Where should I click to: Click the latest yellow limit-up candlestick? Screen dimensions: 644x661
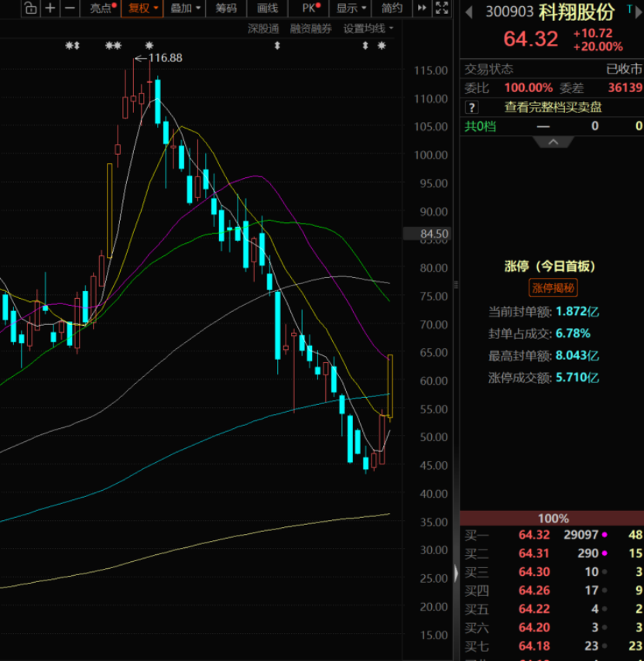[390, 386]
